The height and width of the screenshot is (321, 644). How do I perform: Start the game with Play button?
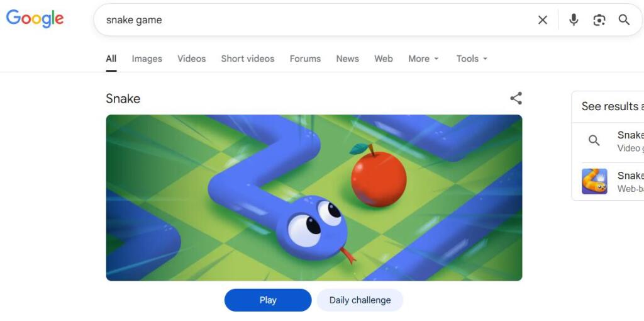268,300
